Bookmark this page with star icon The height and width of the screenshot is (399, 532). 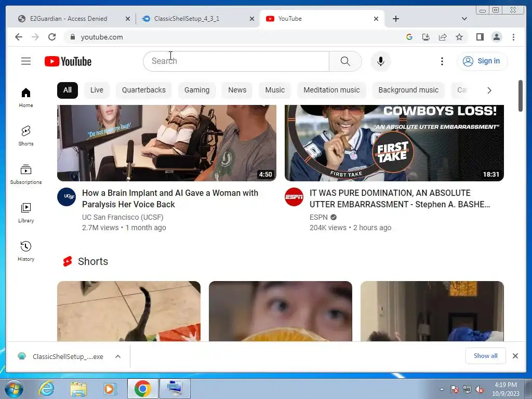pos(459,37)
